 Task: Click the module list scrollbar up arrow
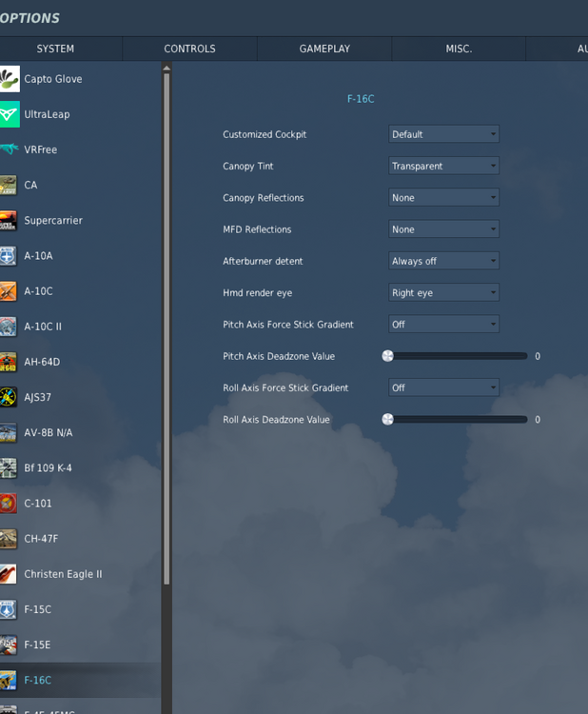(x=167, y=69)
